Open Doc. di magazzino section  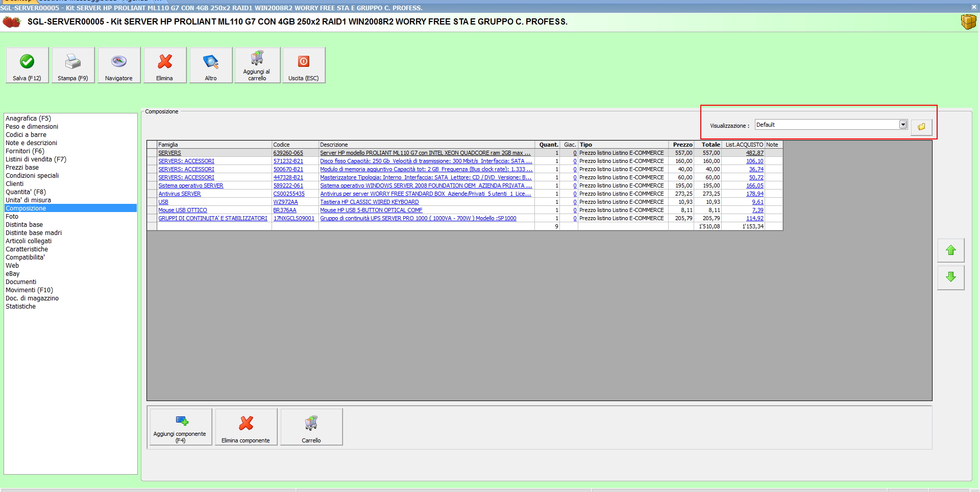click(32, 298)
